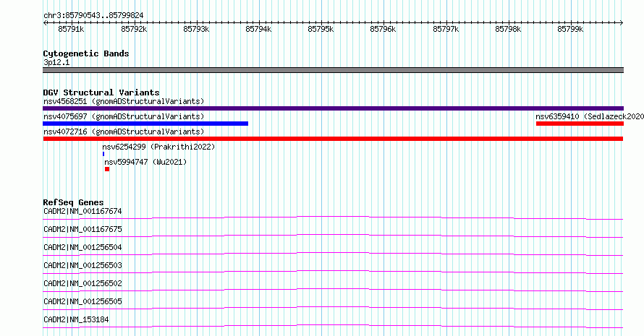
Task: Click the short red nsv6359410 variant bar
Action: click(580, 124)
